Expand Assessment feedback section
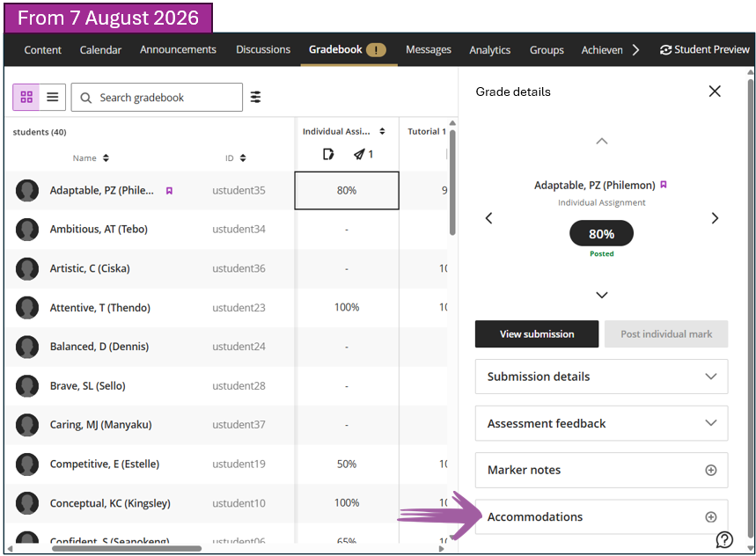The height and width of the screenshot is (556, 756). (601, 423)
